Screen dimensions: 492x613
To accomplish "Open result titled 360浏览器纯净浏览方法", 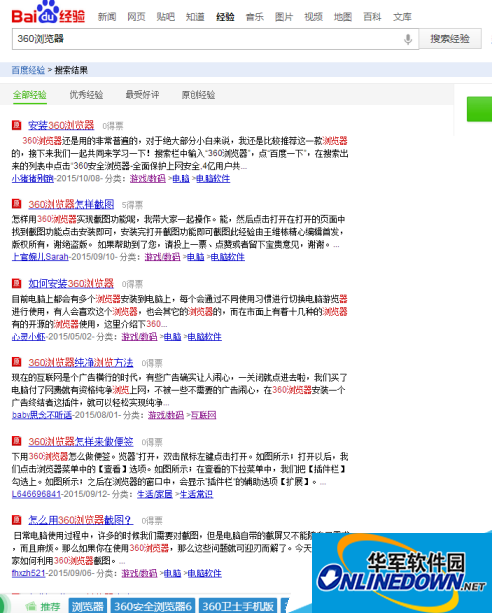I will click(81, 362).
